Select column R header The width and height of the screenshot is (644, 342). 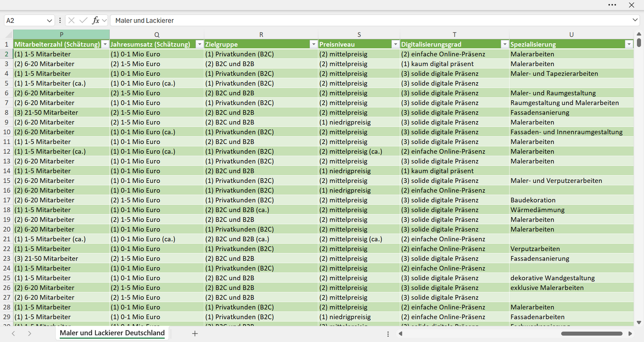(x=261, y=34)
